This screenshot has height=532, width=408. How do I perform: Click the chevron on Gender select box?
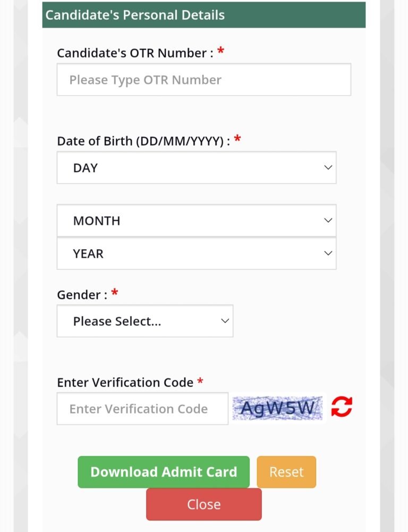(225, 321)
